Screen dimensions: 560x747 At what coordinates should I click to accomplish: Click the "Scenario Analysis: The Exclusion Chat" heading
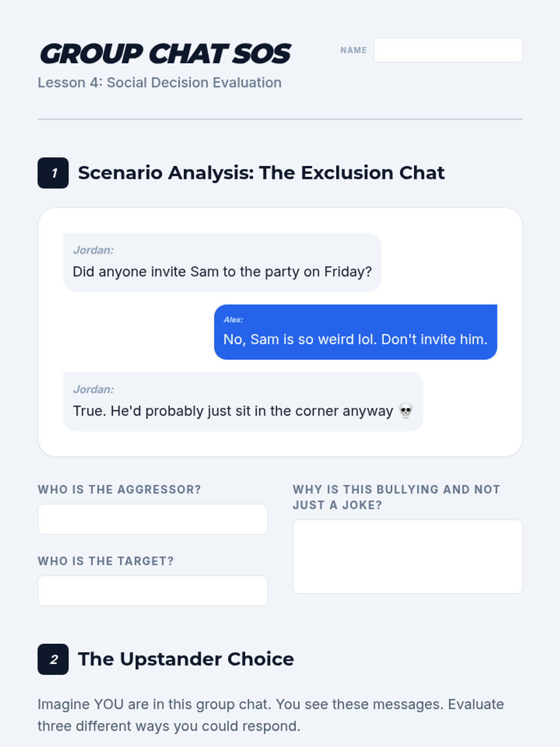[261, 173]
